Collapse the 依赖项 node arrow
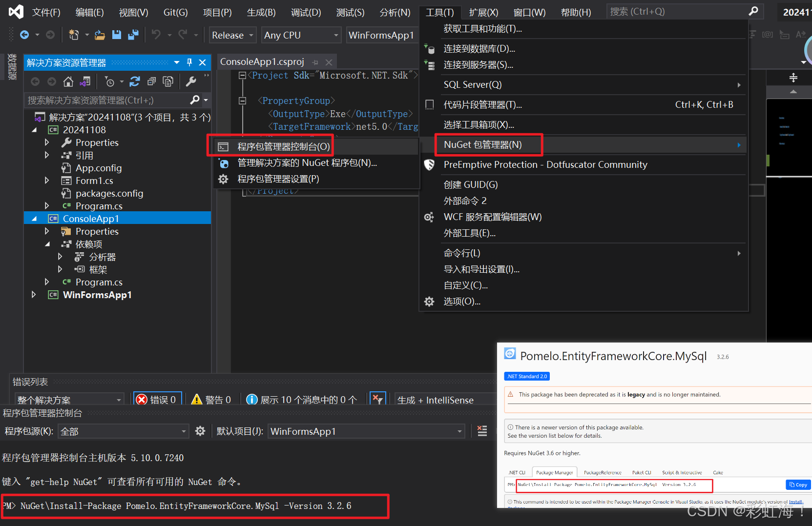This screenshot has width=812, height=526. pyautogui.click(x=47, y=244)
